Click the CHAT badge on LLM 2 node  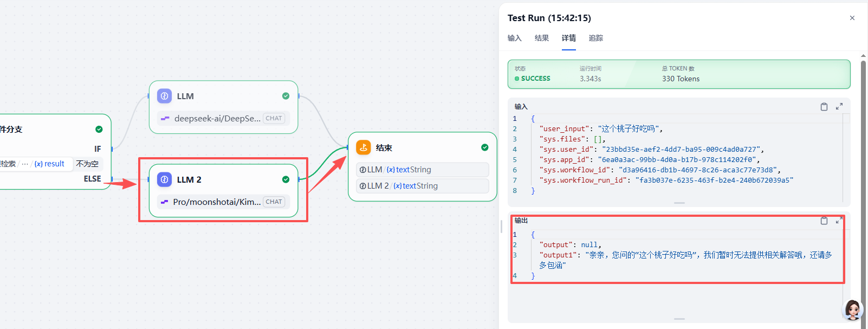click(x=274, y=202)
